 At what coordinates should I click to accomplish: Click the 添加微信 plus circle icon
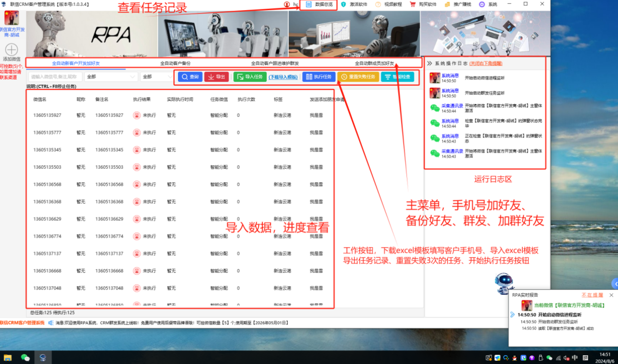click(12, 49)
